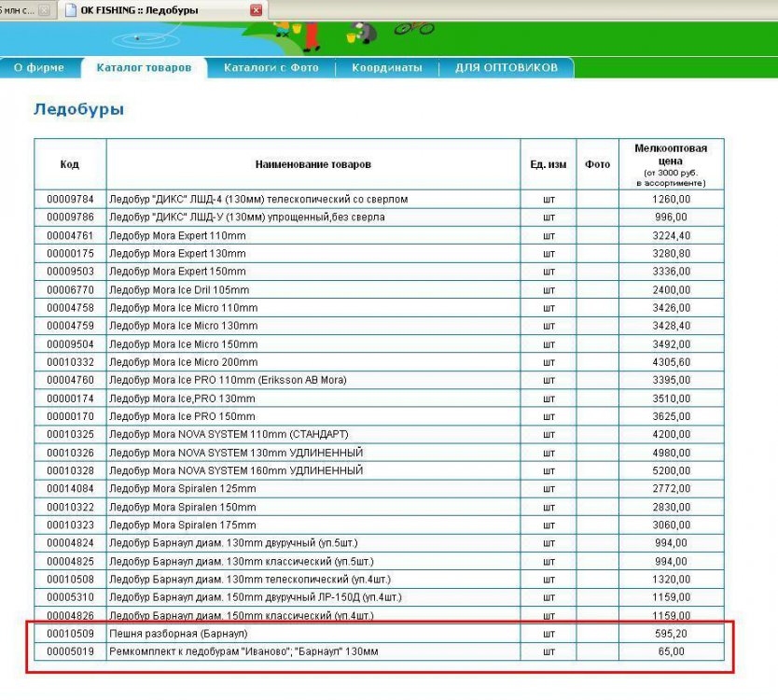Click the 'Фото' column header
This screenshot has width=778, height=700.
597,164
